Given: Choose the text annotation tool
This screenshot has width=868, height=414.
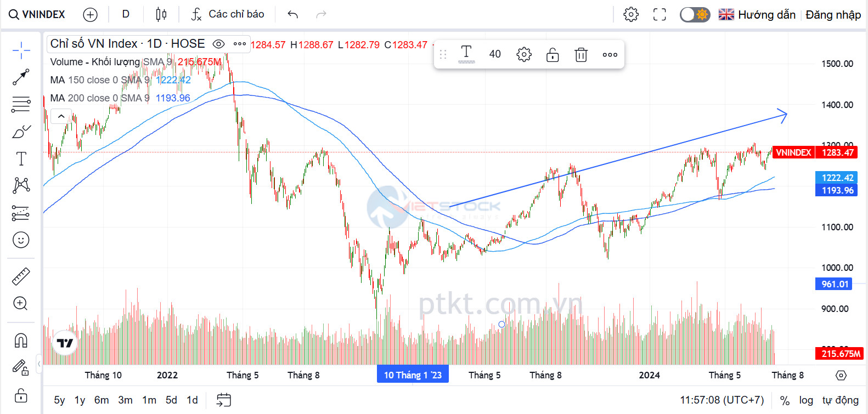Looking at the screenshot, I should tap(21, 159).
